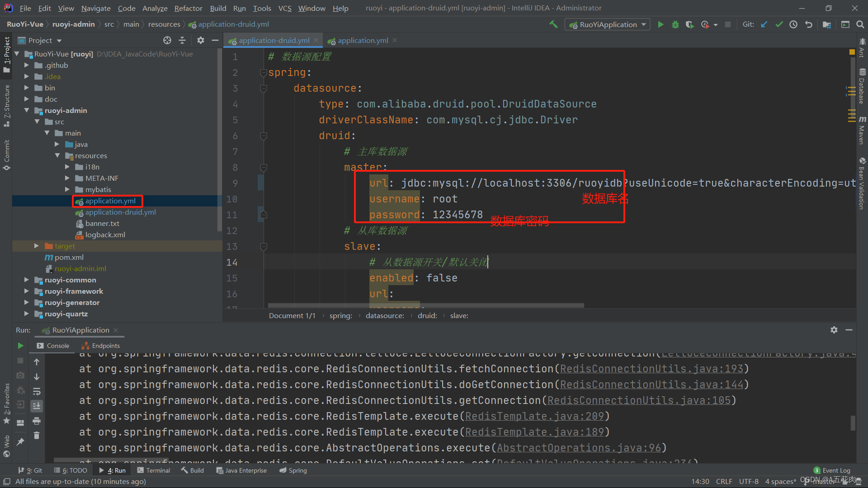Print console output with printer icon
868x488 pixels.
pyautogui.click(x=37, y=421)
